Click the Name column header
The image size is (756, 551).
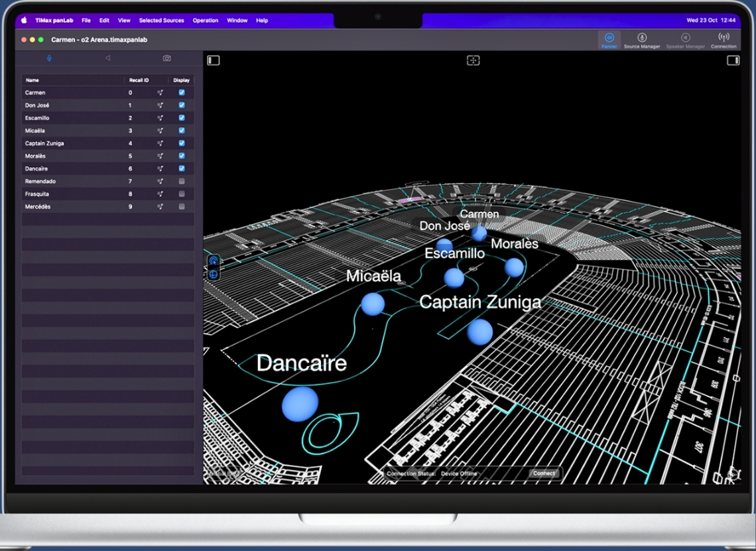(32, 80)
